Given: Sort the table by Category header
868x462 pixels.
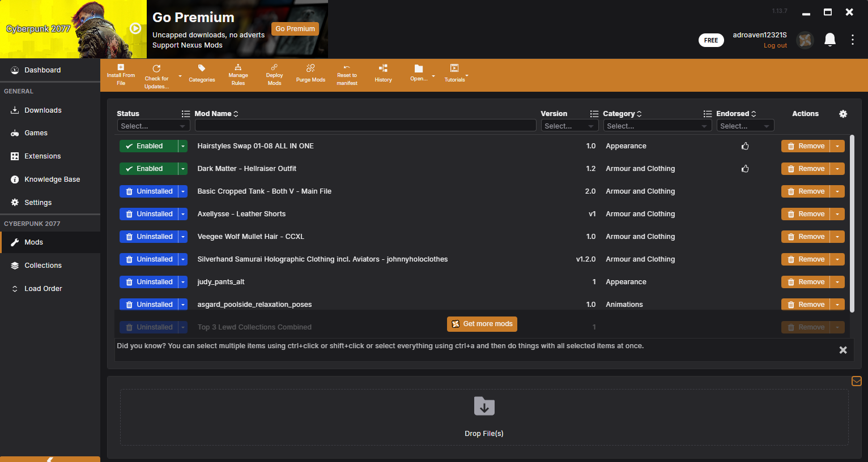Looking at the screenshot, I should (x=622, y=114).
